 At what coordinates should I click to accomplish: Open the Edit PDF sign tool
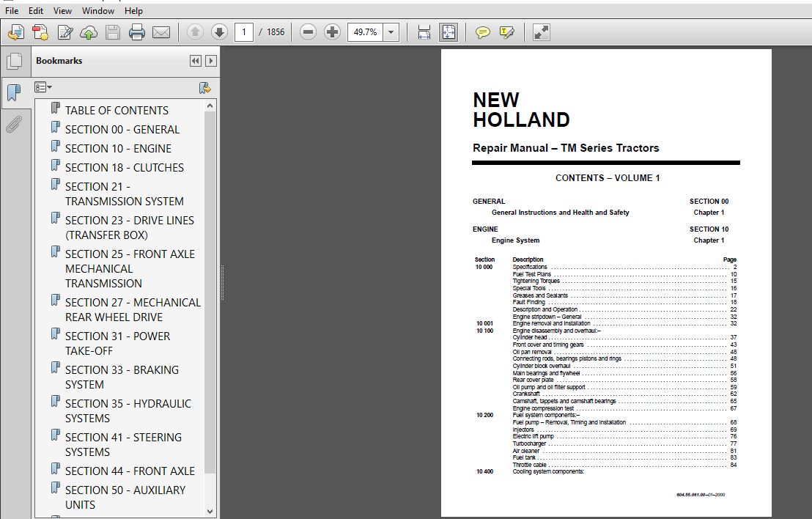pos(64,33)
